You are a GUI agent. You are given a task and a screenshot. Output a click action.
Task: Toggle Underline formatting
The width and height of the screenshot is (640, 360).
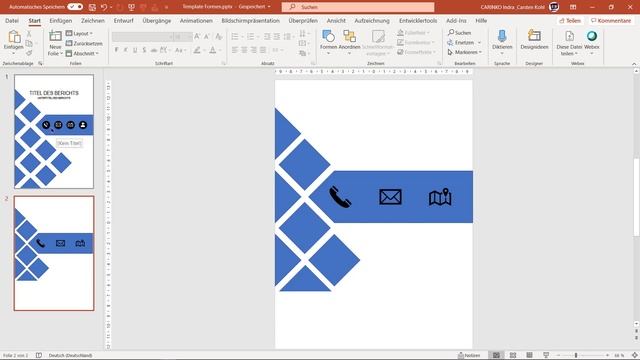coord(135,50)
